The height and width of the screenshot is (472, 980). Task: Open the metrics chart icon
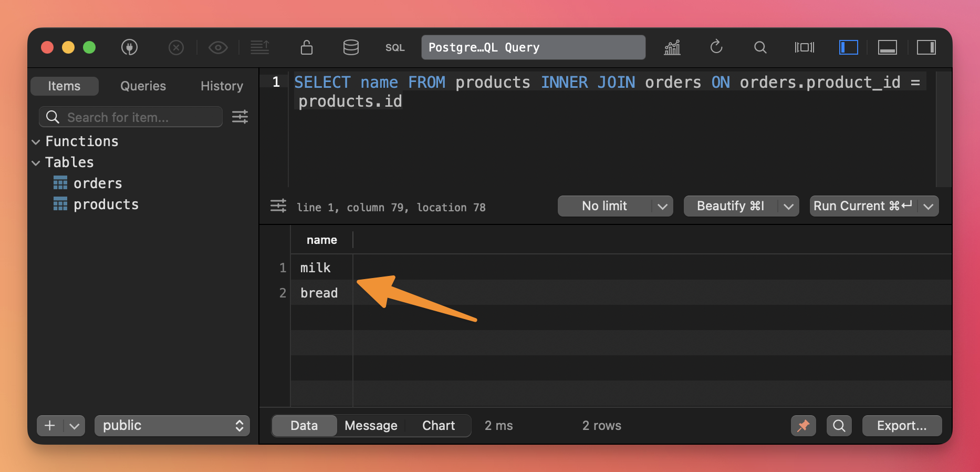click(672, 47)
